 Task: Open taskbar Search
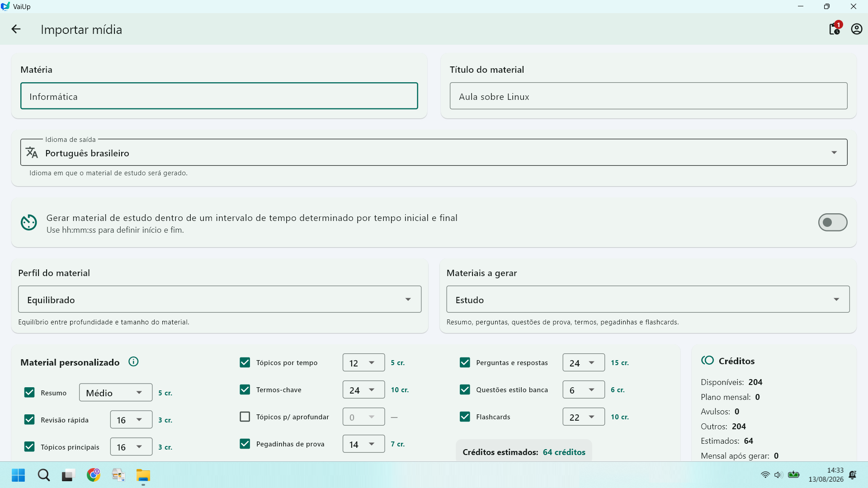(x=44, y=475)
